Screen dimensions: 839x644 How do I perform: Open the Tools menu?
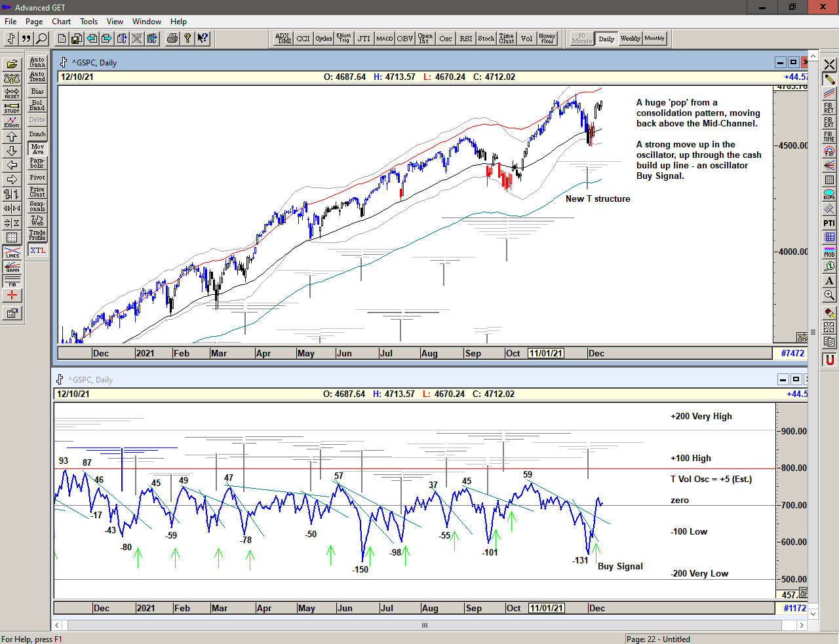[88, 22]
